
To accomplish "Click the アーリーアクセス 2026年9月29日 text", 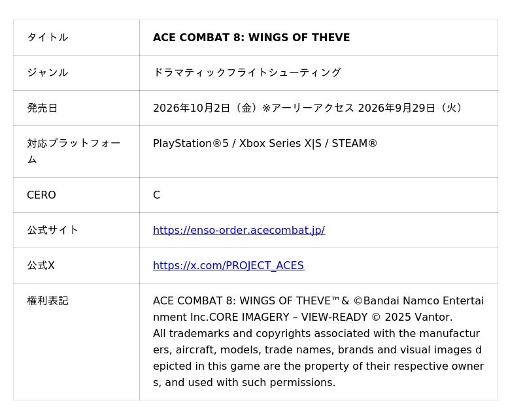I will tap(353, 108).
